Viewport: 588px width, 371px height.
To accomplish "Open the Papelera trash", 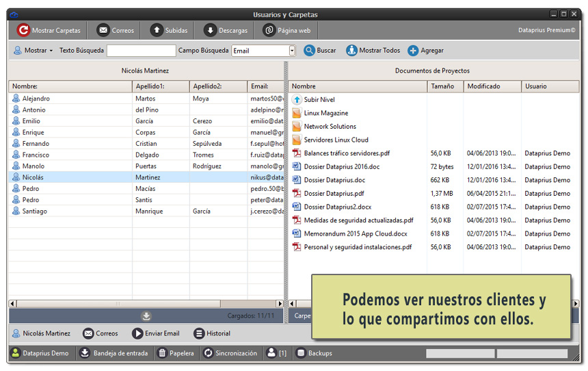I will click(x=176, y=353).
